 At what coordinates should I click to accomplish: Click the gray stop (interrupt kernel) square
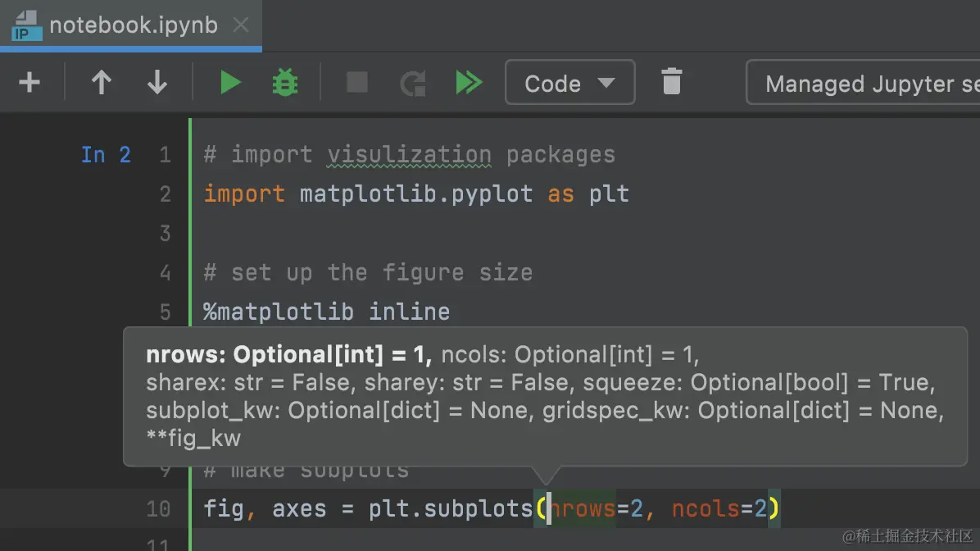click(357, 83)
